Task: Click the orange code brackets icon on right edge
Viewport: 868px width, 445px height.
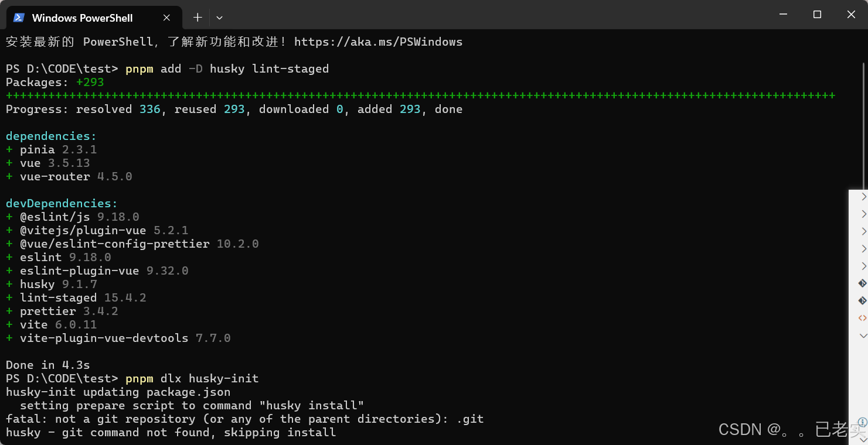Action: click(x=863, y=317)
